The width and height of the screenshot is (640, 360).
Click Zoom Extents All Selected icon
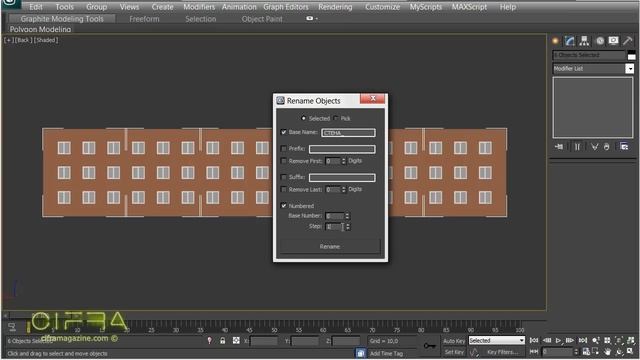pos(631,340)
